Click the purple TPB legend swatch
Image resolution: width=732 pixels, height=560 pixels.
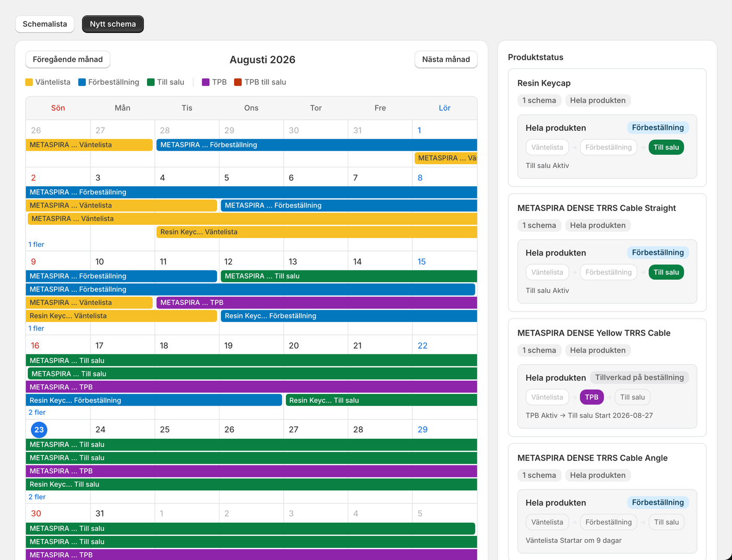206,82
